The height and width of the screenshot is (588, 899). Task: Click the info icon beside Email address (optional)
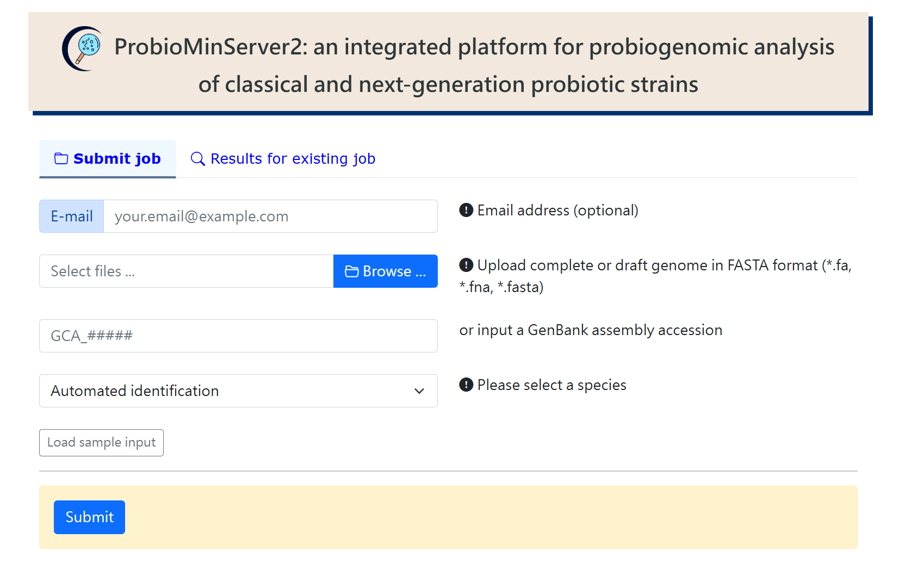pyautogui.click(x=466, y=211)
